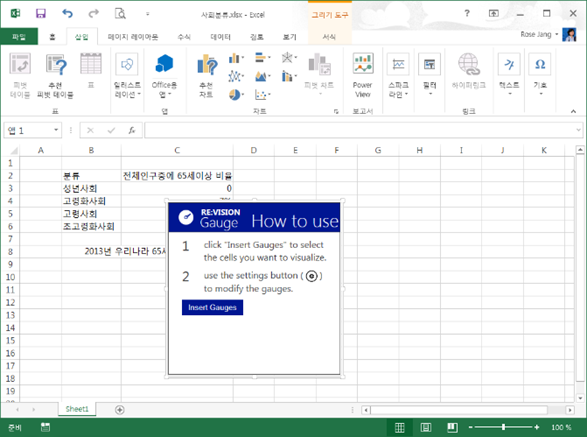
Task: Open Recommended PivotTables
Action: [x=55, y=75]
